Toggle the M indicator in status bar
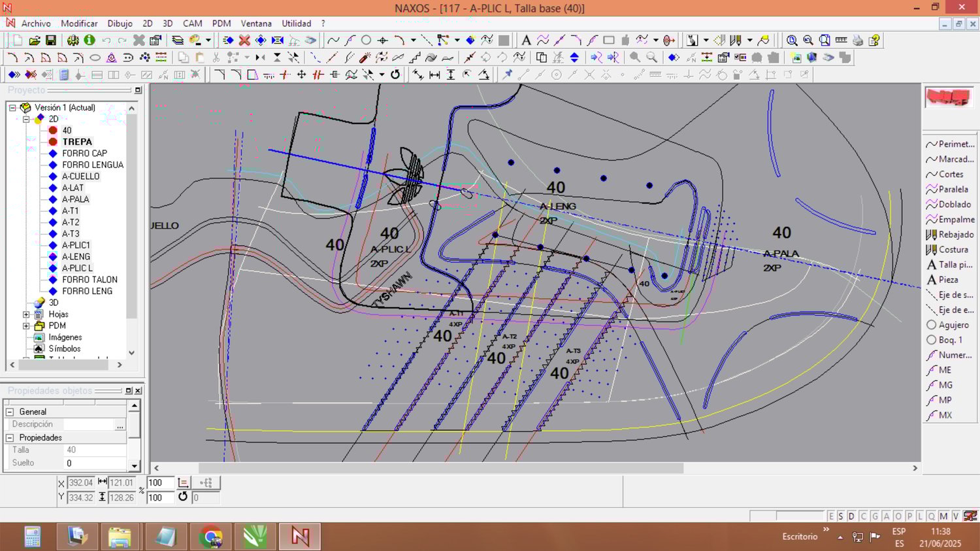This screenshot has width=980, height=551. (x=943, y=516)
